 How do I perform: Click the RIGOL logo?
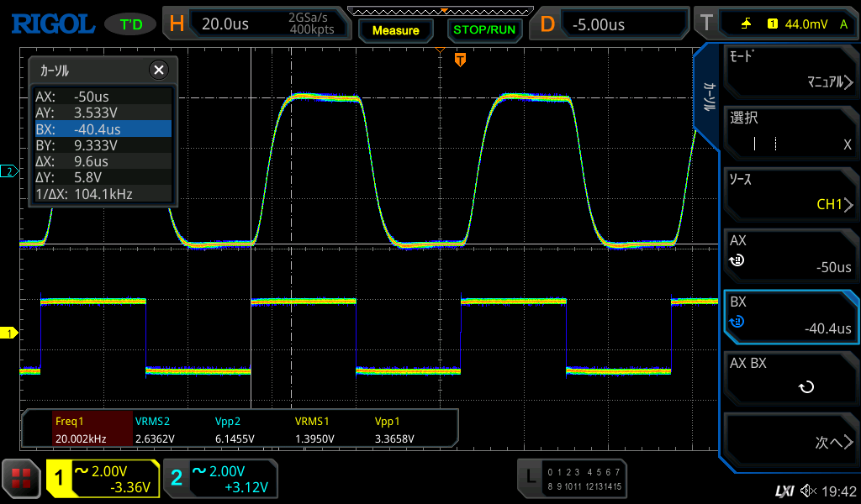point(52,24)
